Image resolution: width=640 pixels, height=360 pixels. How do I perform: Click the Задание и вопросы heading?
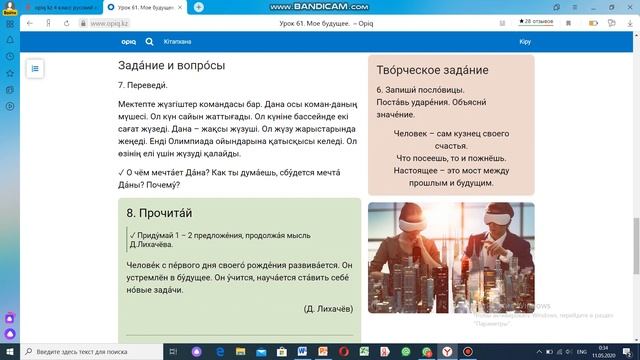pyautogui.click(x=171, y=65)
